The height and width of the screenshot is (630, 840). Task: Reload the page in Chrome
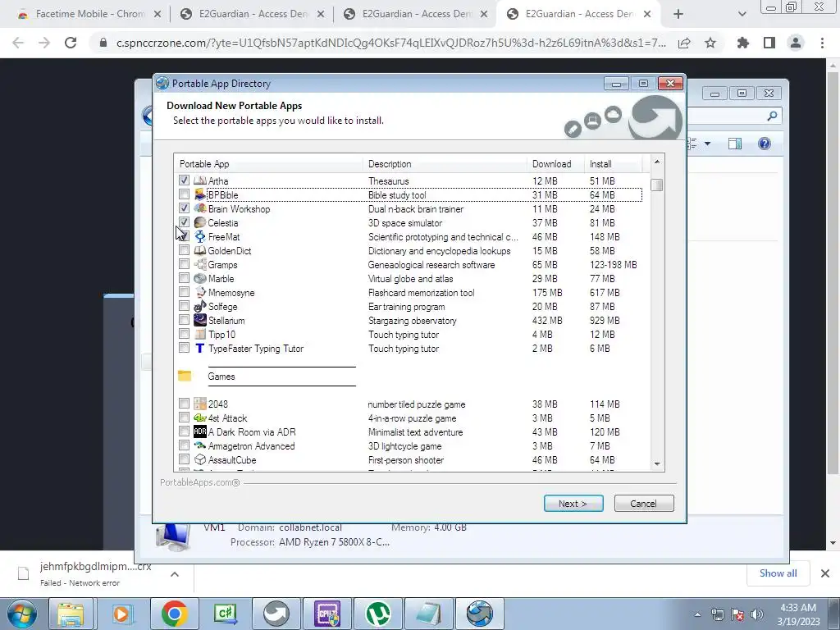(71, 43)
